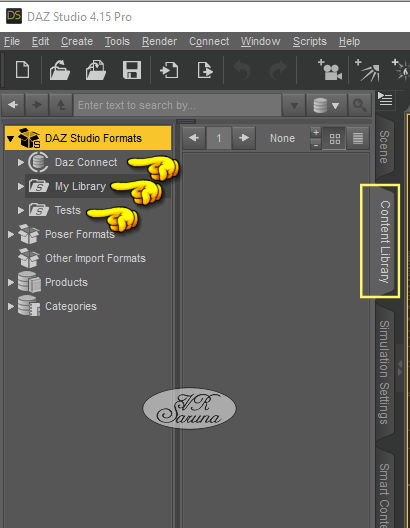Save the scene with the floppy icon

click(132, 70)
